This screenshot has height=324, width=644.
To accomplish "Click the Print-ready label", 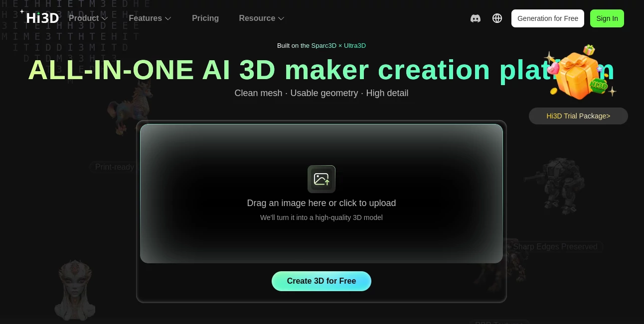I will pos(115,167).
